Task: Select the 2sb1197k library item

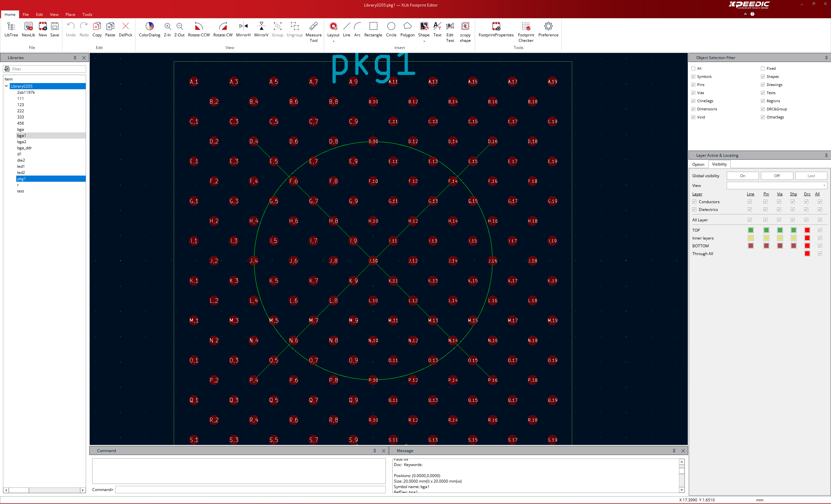Action: click(x=26, y=92)
